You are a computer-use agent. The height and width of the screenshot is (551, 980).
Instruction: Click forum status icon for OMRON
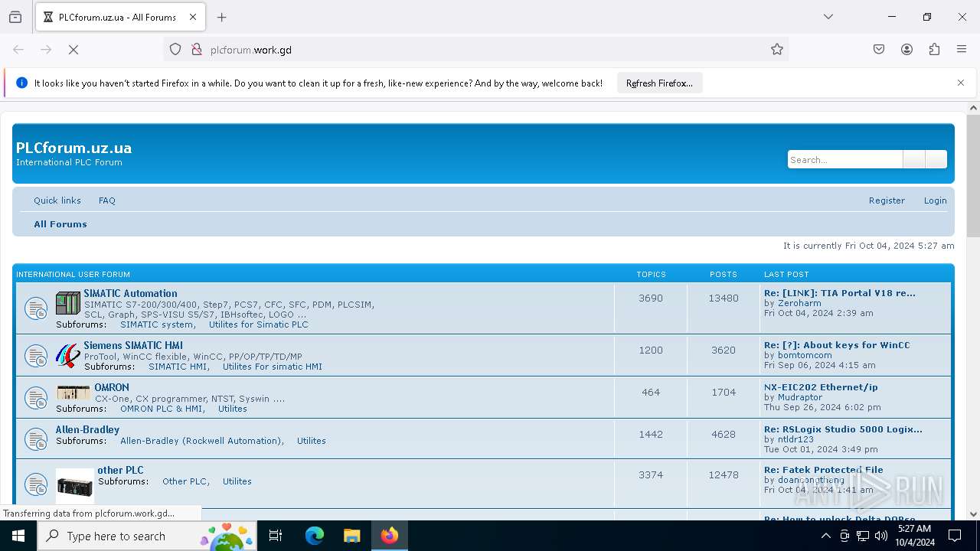(x=36, y=398)
